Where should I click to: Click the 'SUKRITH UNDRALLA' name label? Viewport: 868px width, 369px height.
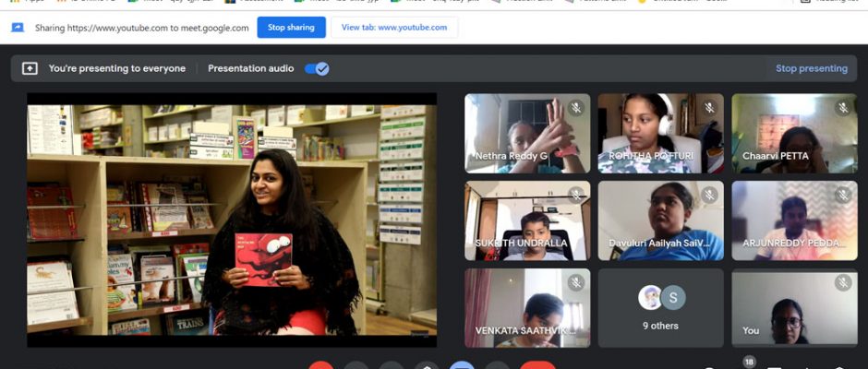click(521, 243)
